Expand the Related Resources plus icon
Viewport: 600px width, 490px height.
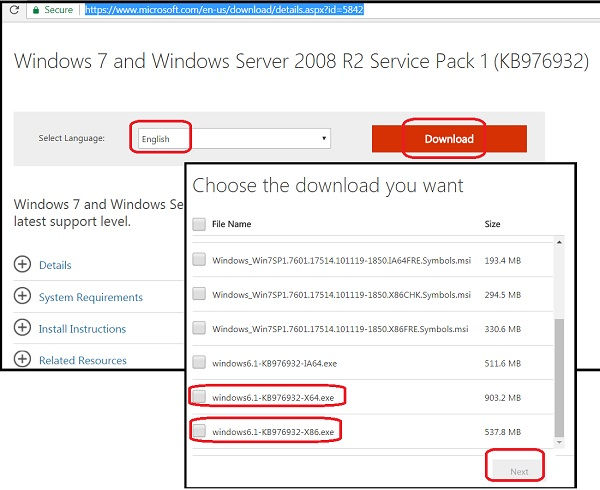23,359
